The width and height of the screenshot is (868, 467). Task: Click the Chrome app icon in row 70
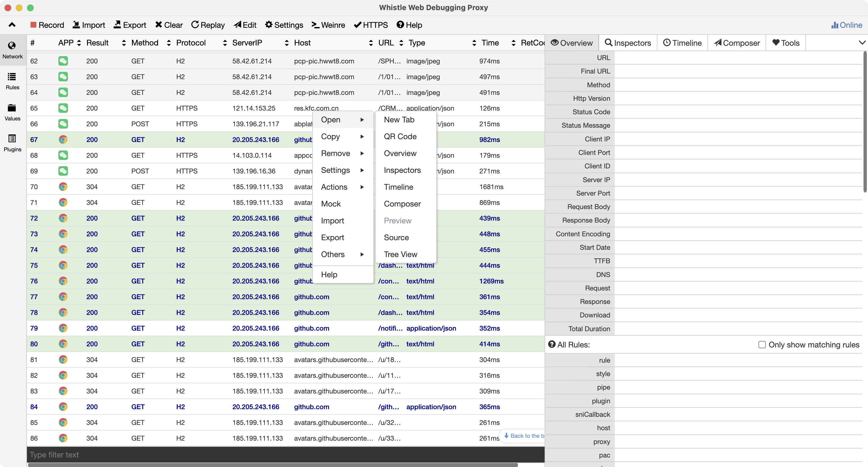tap(63, 187)
